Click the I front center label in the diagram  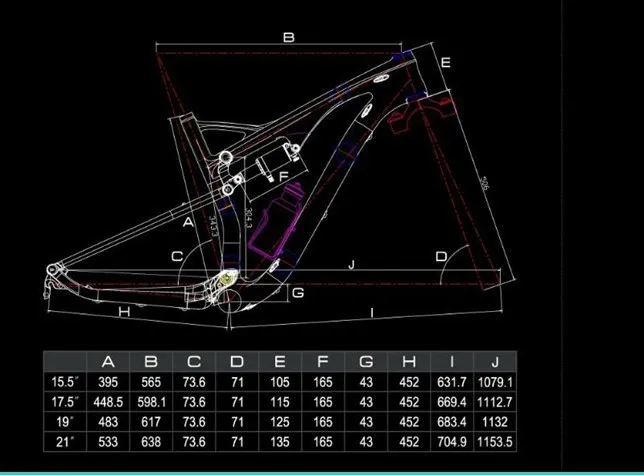coord(372,313)
